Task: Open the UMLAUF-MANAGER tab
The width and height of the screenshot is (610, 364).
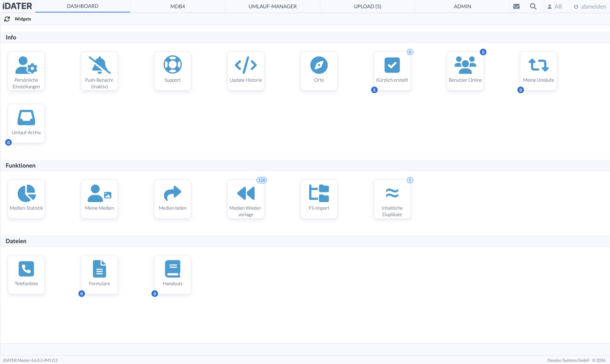Action: coord(272,6)
